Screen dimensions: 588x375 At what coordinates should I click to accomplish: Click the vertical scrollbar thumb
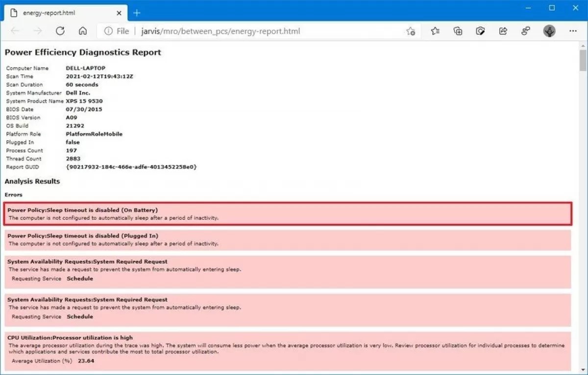[x=583, y=61]
